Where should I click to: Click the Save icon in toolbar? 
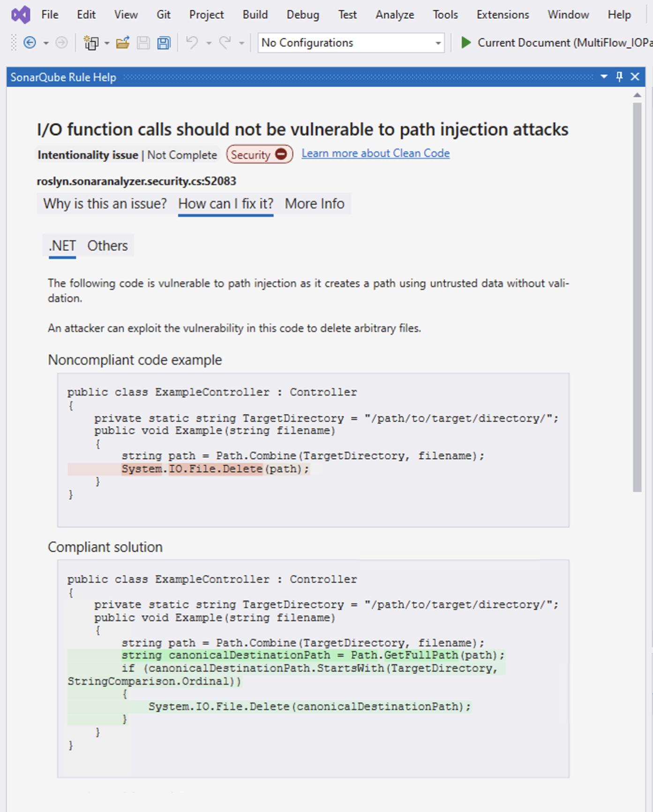coord(143,43)
